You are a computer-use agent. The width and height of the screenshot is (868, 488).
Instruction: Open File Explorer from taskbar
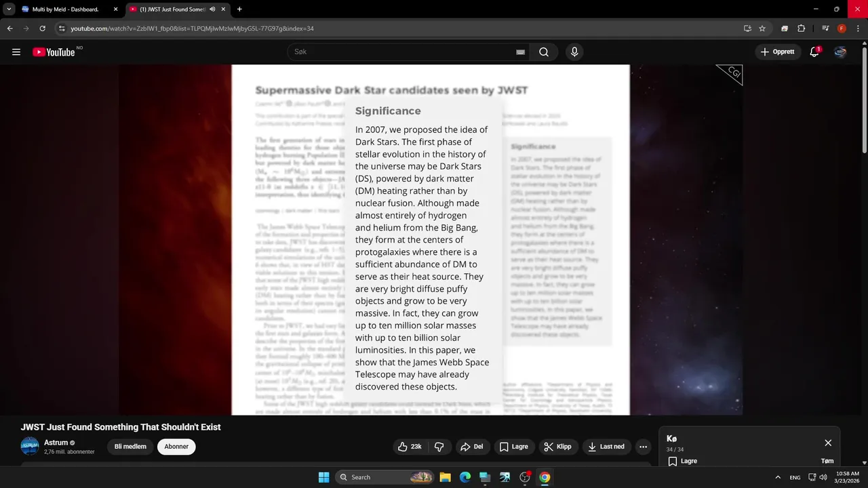tap(445, 477)
